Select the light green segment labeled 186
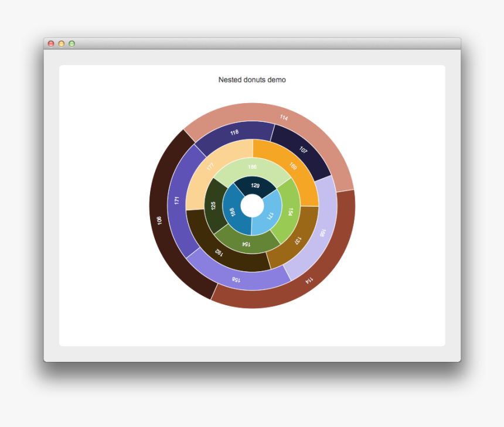Screen dimensions: 504x427 tap(252, 168)
